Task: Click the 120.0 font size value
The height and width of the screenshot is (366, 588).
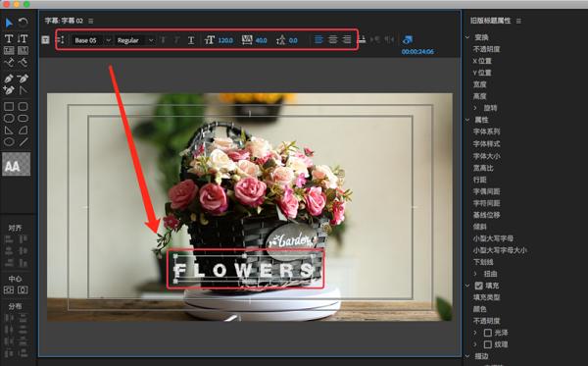Action: coord(225,40)
